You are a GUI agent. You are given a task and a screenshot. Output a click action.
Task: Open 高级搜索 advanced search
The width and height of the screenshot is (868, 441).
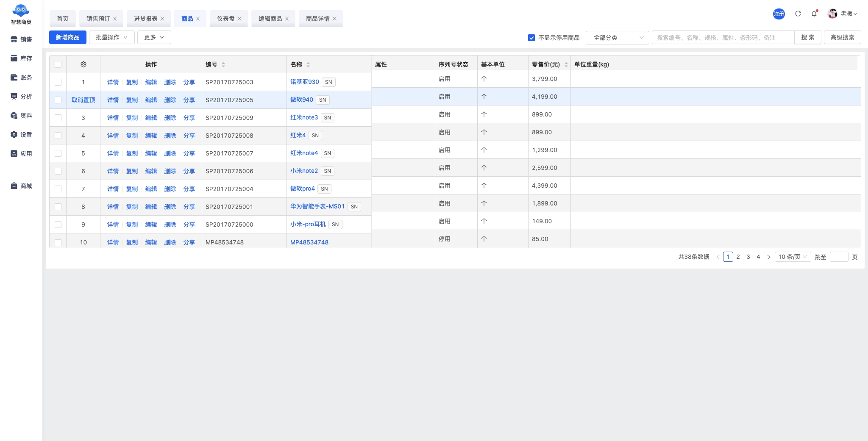(843, 37)
